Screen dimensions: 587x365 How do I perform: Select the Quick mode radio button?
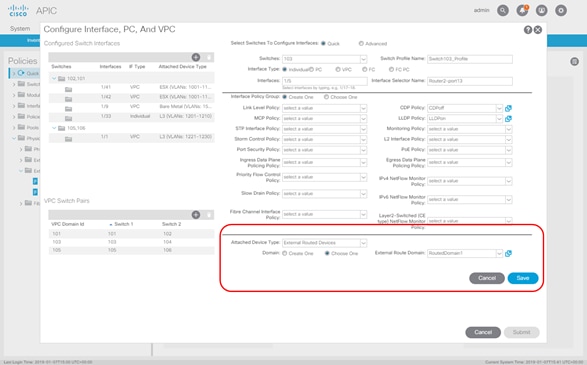click(x=323, y=43)
